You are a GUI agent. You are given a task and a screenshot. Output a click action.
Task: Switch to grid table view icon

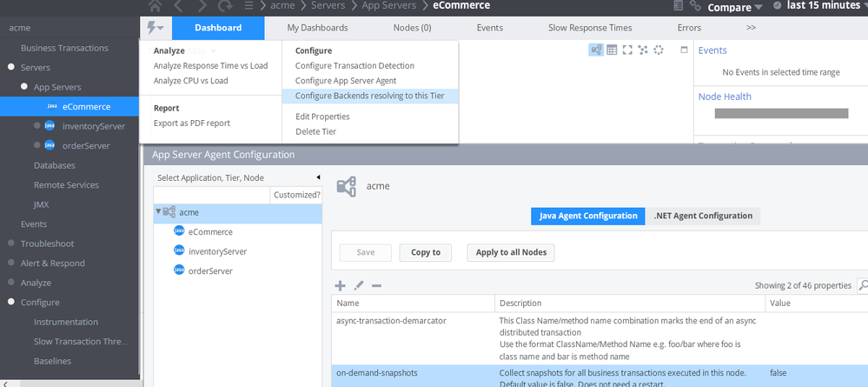(x=612, y=50)
